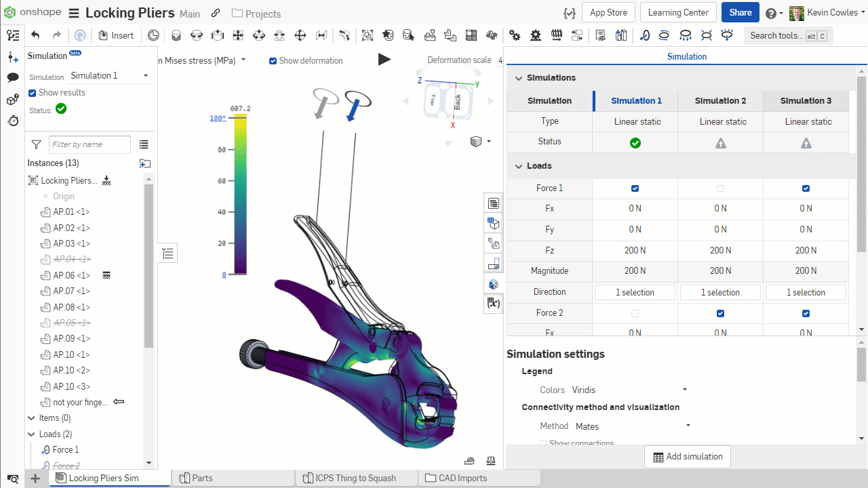
Task: Click the filter funnel icon
Action: tap(37, 144)
